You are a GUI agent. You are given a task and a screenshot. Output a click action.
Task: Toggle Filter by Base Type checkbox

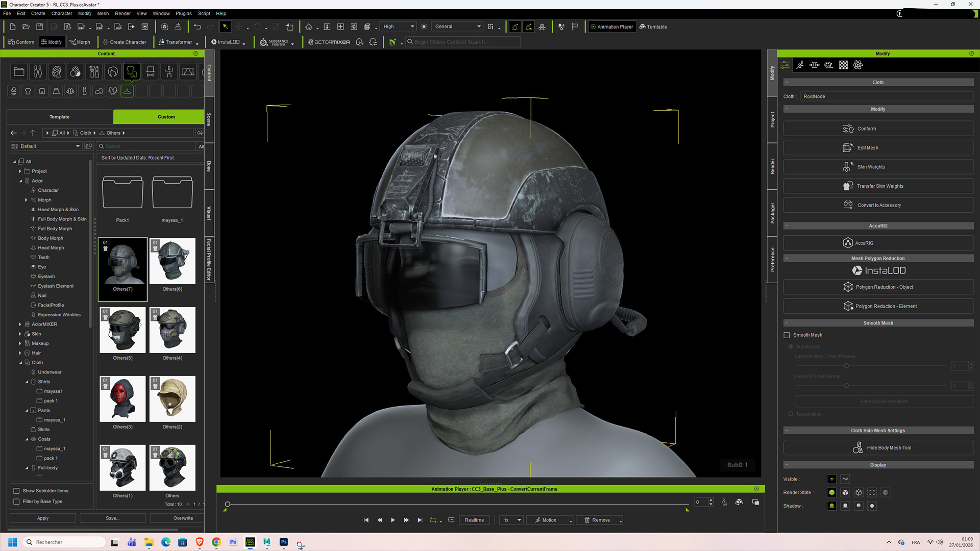(x=16, y=502)
